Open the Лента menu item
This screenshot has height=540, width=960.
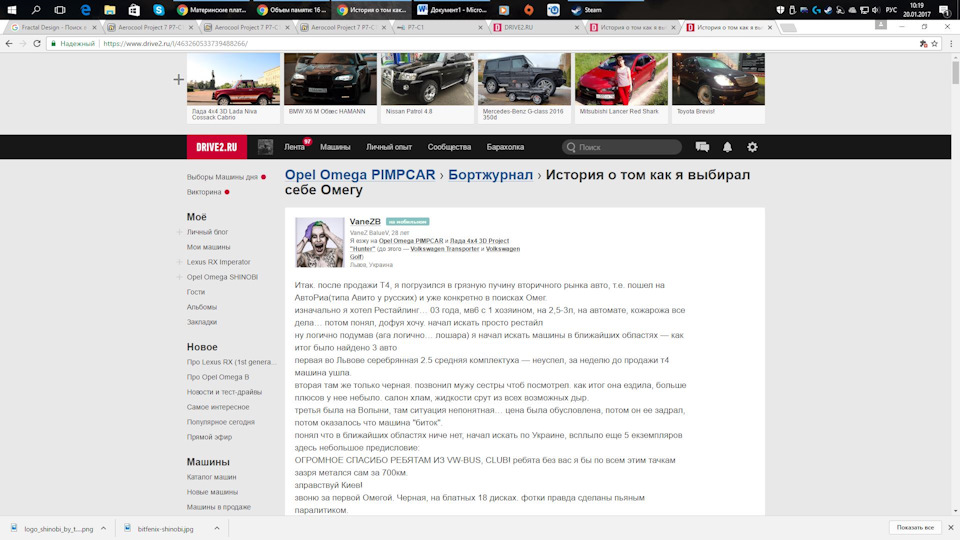point(294,147)
